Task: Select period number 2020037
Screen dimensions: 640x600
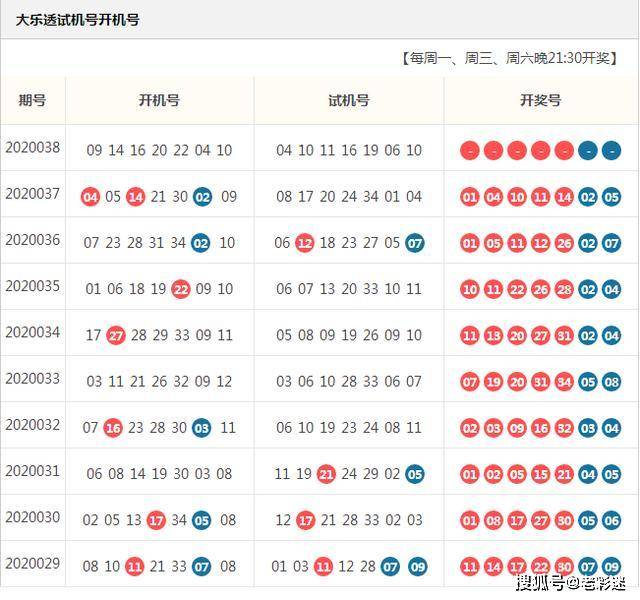Action: (x=33, y=194)
